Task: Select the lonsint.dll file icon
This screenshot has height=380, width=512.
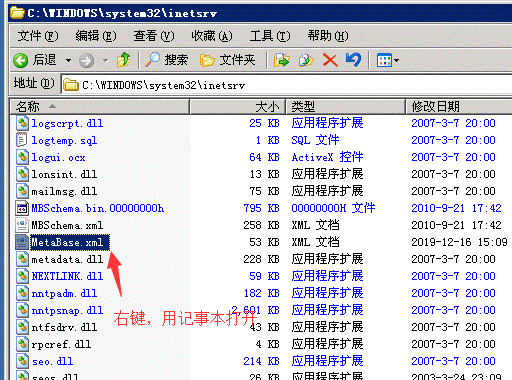Action: point(22,174)
